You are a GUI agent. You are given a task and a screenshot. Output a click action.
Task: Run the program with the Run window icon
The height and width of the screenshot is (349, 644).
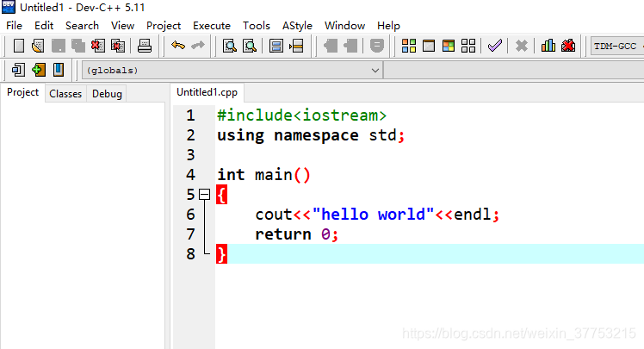click(429, 46)
